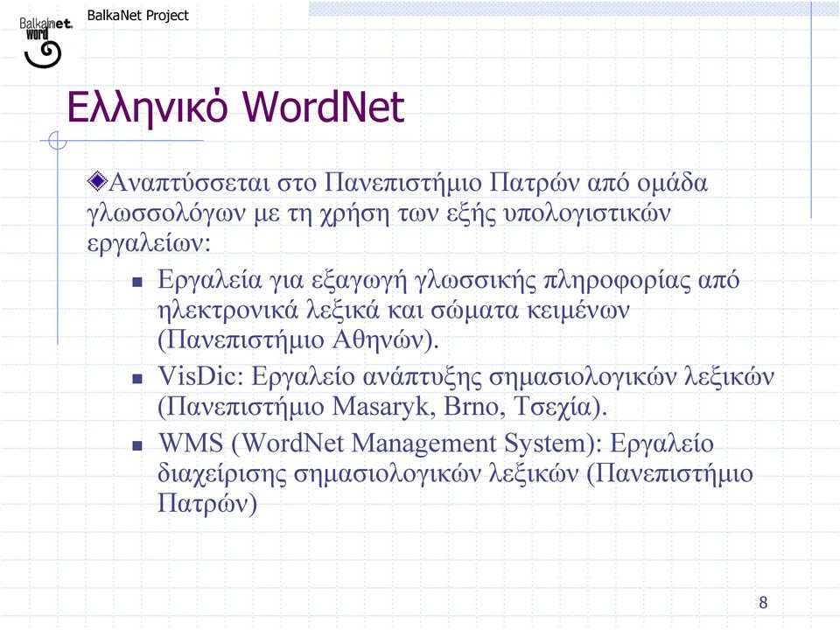Click the 'VisDic' bullet text
The image size is (840, 630).
pyautogui.click(x=465, y=391)
